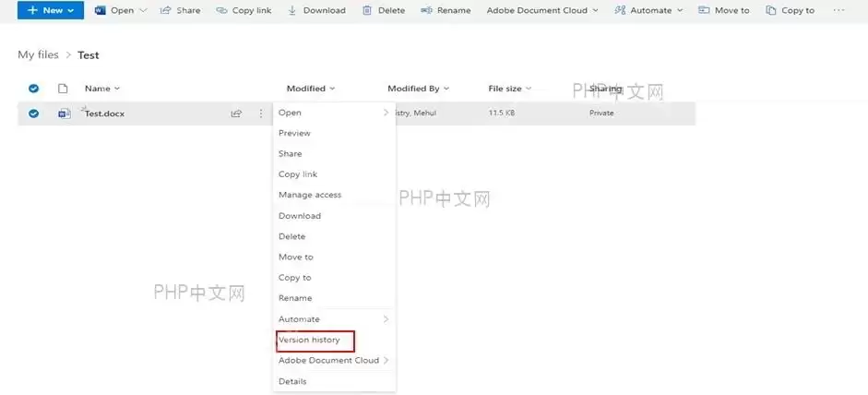Screen dimensions: 868x395
Task: Click the vertical ellipsis on Test.docx row
Action: pyautogui.click(x=261, y=114)
